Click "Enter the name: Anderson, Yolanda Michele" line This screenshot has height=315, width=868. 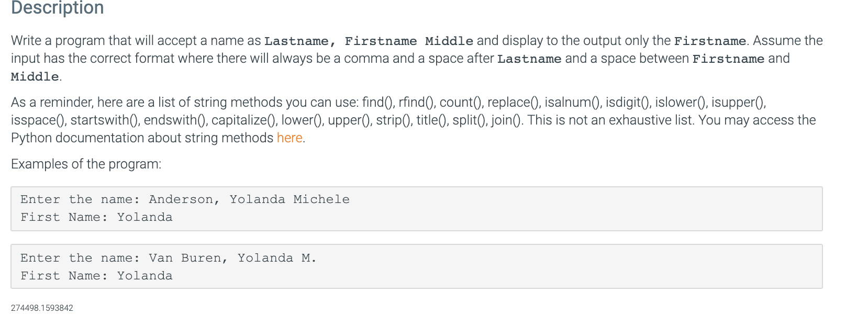coord(185,199)
